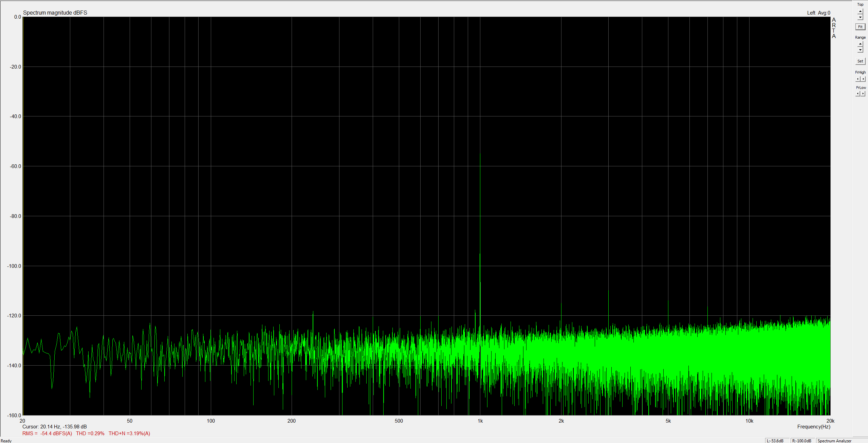
Task: Click the 'THD+N =3.19%(A)' value
Action: coord(129,433)
